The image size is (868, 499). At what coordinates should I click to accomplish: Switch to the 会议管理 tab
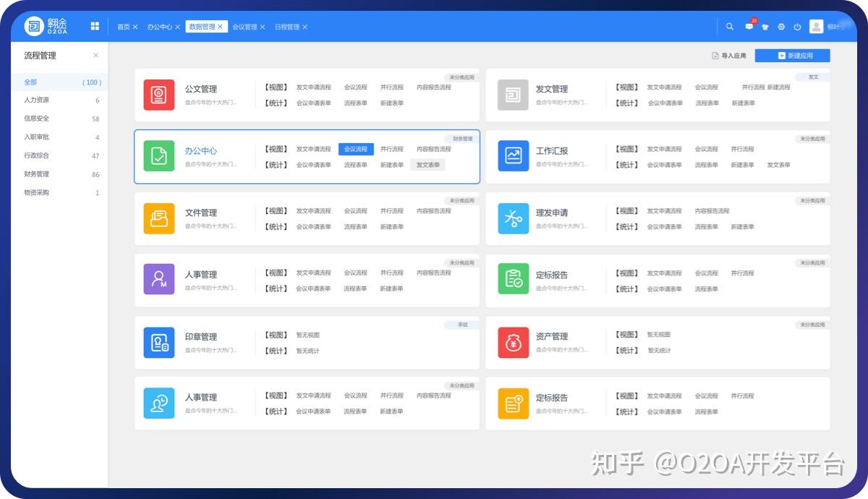[x=244, y=27]
